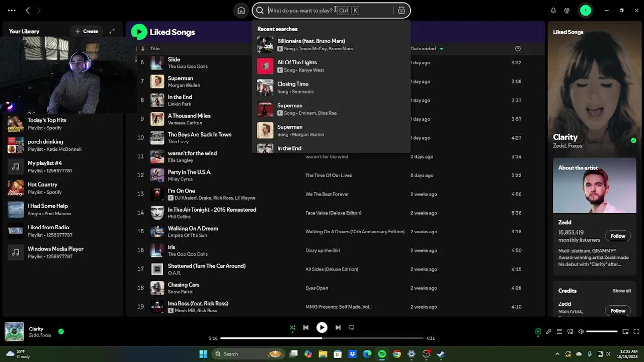Toggle liked checkmark in Now Playing panel
The image size is (644, 362).
[x=633, y=140]
